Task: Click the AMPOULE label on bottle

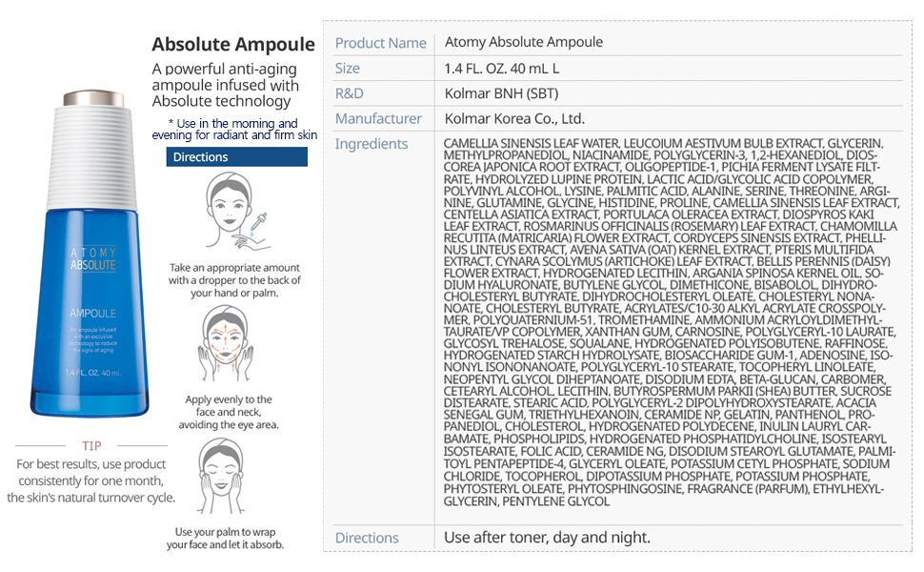Action: coord(92,313)
